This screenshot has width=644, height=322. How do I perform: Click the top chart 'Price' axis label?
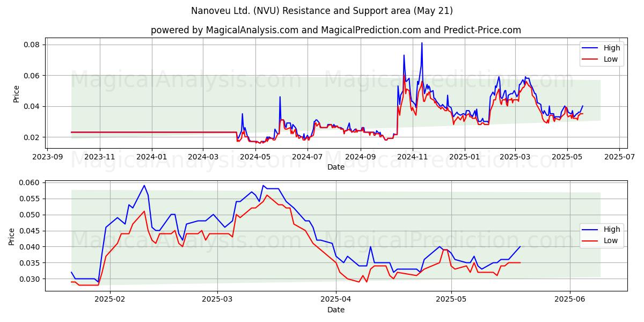click(17, 94)
